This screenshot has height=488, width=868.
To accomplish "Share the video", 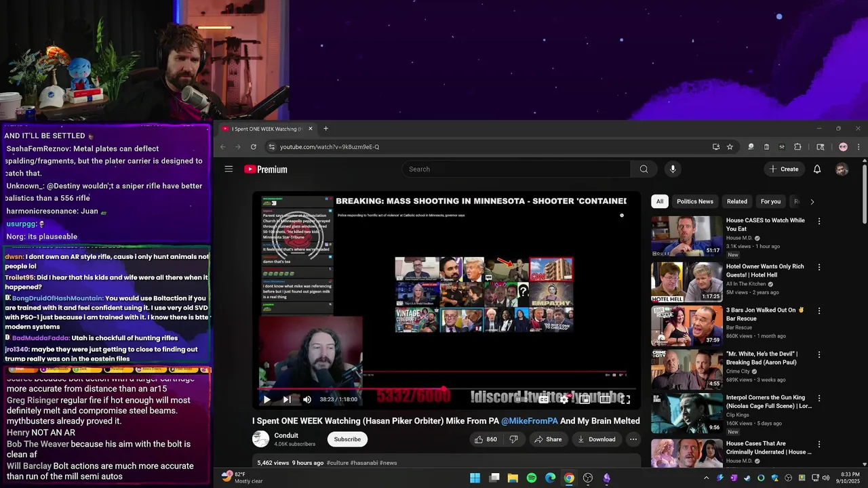I will pos(548,439).
